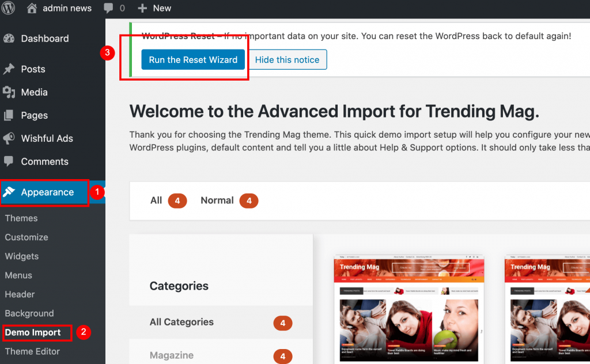Open admin news site link
The image size is (590, 364).
click(x=67, y=8)
